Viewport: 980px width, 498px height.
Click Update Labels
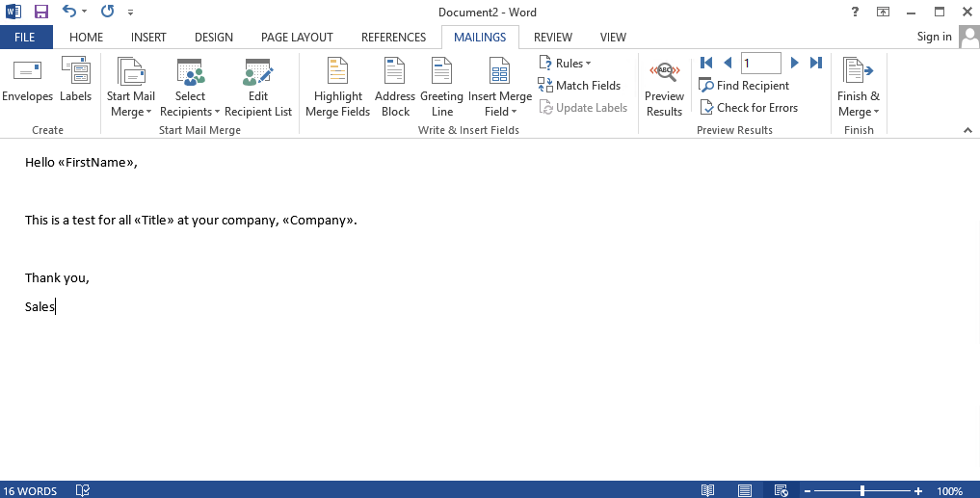click(582, 108)
